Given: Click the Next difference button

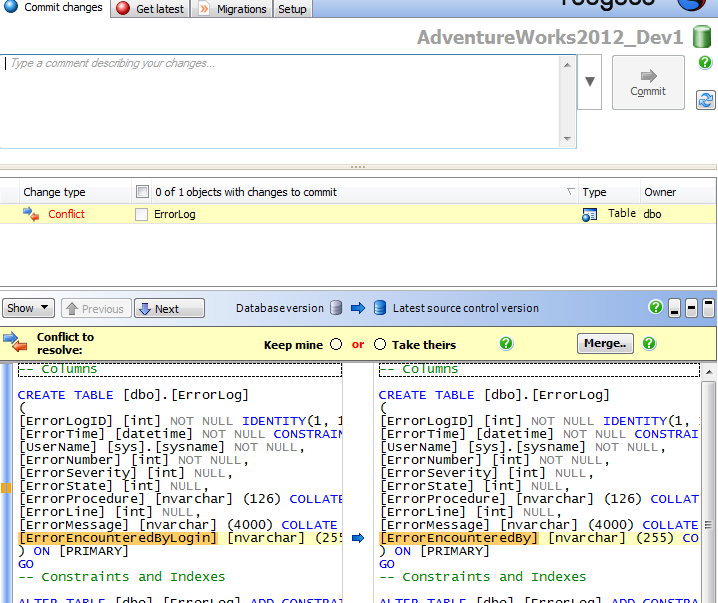Looking at the screenshot, I should pyautogui.click(x=168, y=308).
